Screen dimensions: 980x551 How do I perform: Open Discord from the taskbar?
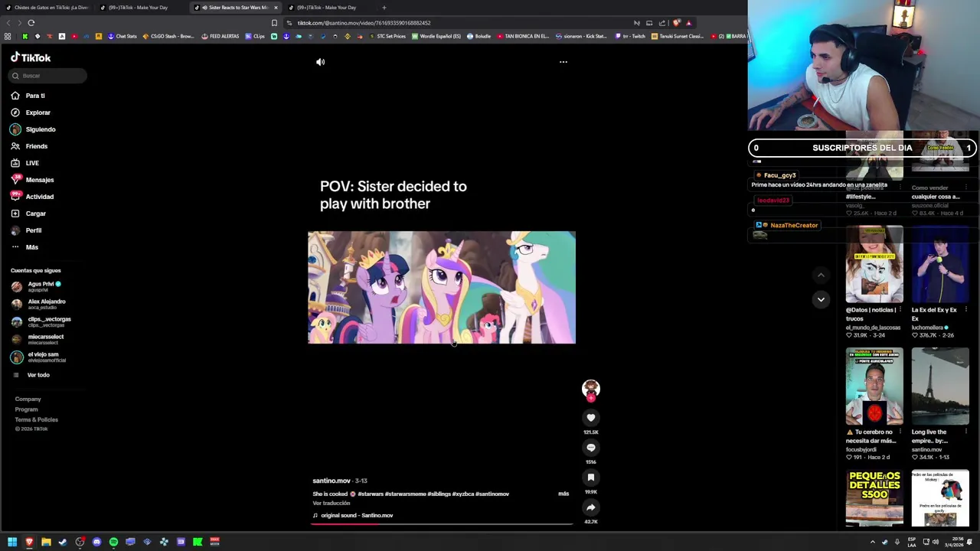pyautogui.click(x=96, y=542)
